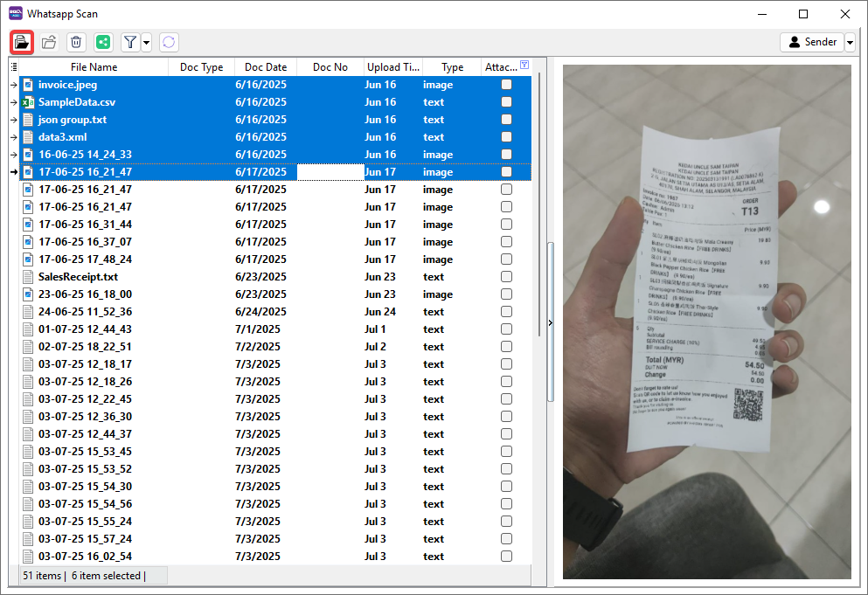
Task: Collapse the preview panel using splitter arrow
Action: tap(550, 322)
